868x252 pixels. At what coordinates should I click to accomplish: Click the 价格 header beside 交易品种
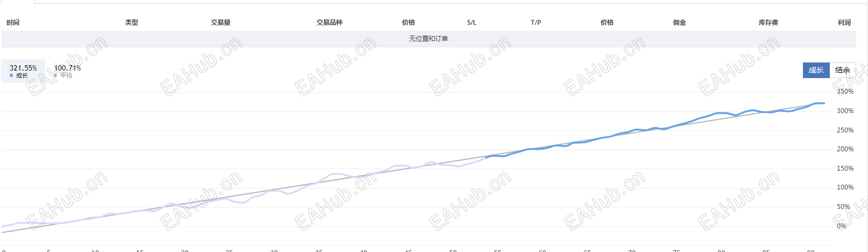pos(408,23)
